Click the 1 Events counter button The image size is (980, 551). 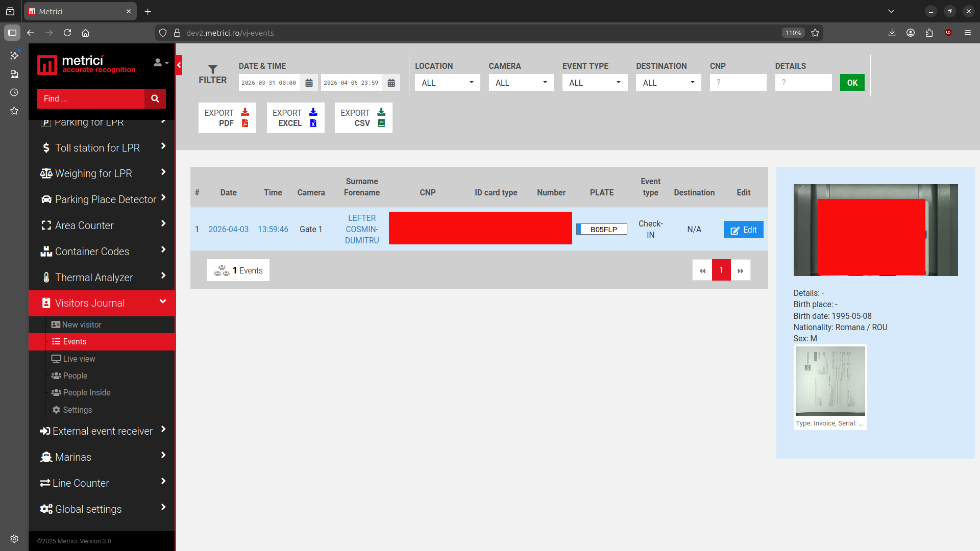click(238, 270)
